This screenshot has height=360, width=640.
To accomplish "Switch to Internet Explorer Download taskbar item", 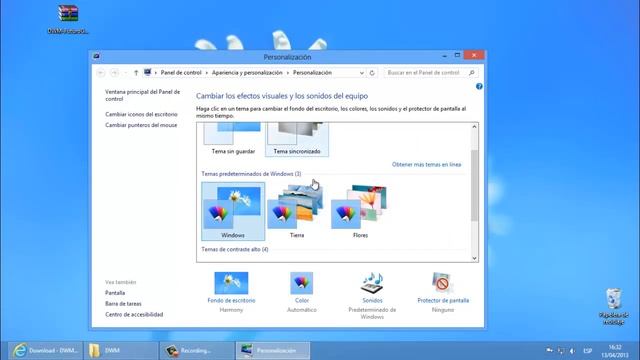I will 45,351.
